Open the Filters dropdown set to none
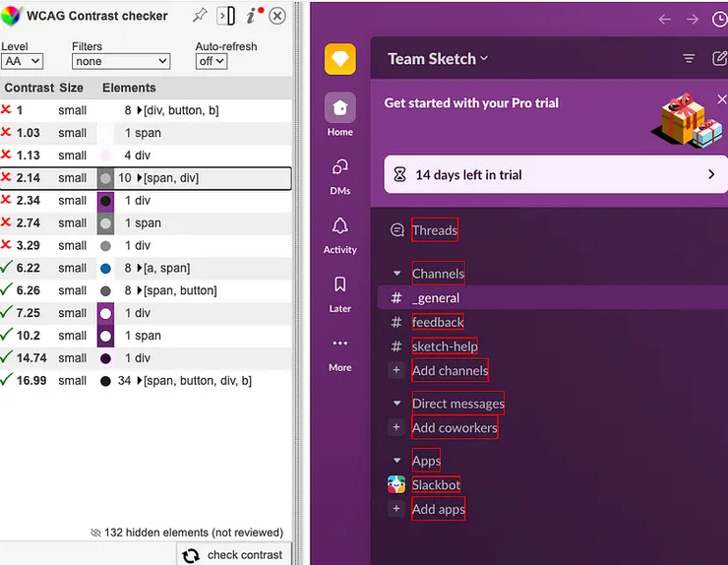 coord(121,61)
